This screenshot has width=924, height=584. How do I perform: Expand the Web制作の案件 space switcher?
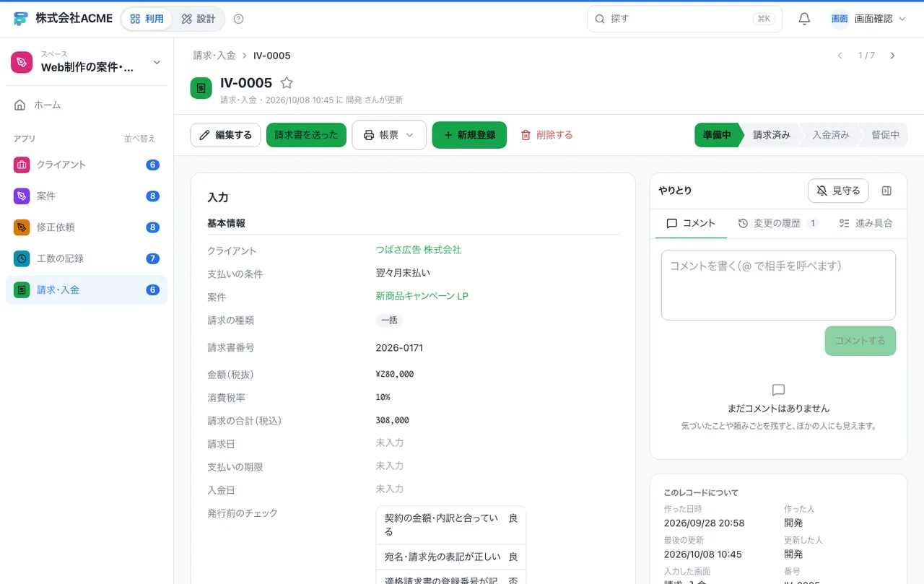(87, 62)
